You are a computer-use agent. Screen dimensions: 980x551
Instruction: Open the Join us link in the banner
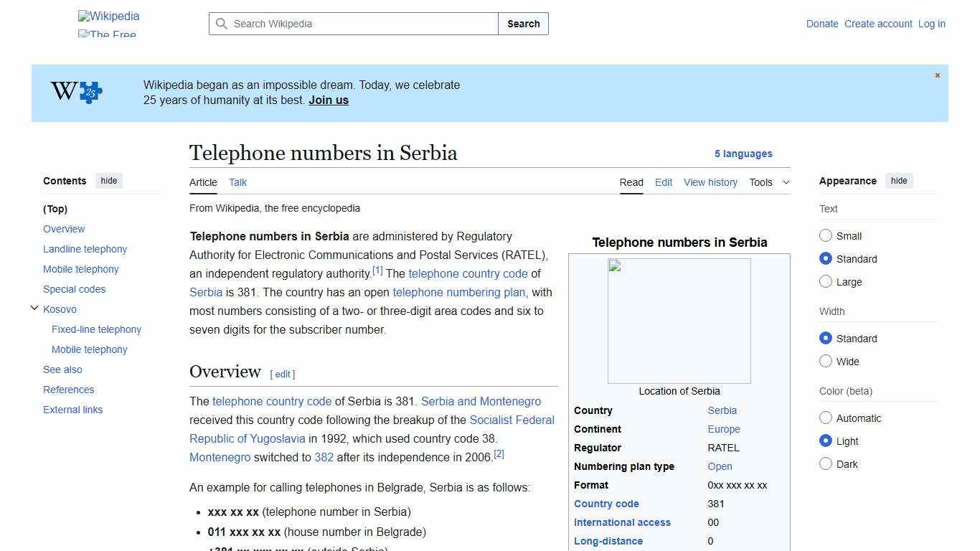point(328,100)
